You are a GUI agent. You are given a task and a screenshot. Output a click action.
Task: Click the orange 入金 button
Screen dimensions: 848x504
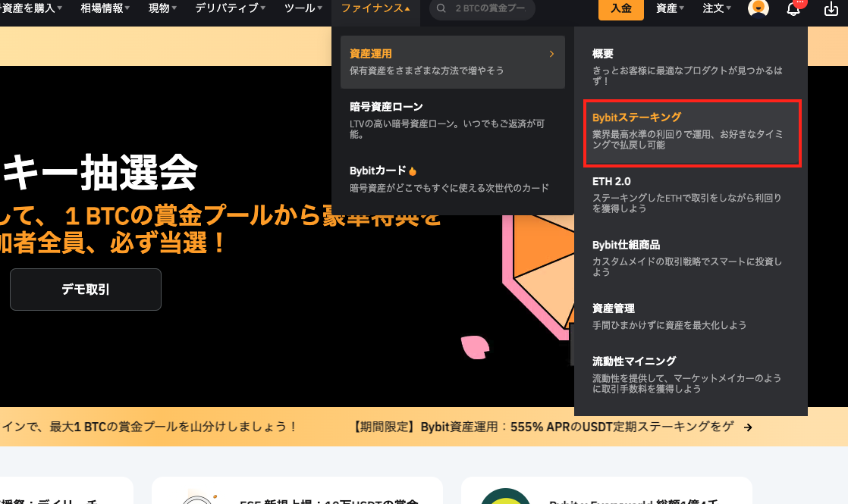click(x=621, y=8)
